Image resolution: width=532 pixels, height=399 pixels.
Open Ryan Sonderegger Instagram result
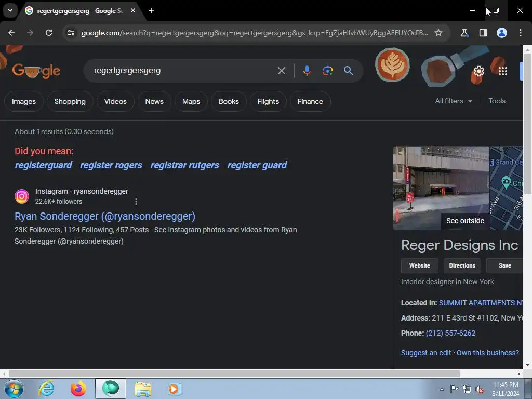[105, 216]
